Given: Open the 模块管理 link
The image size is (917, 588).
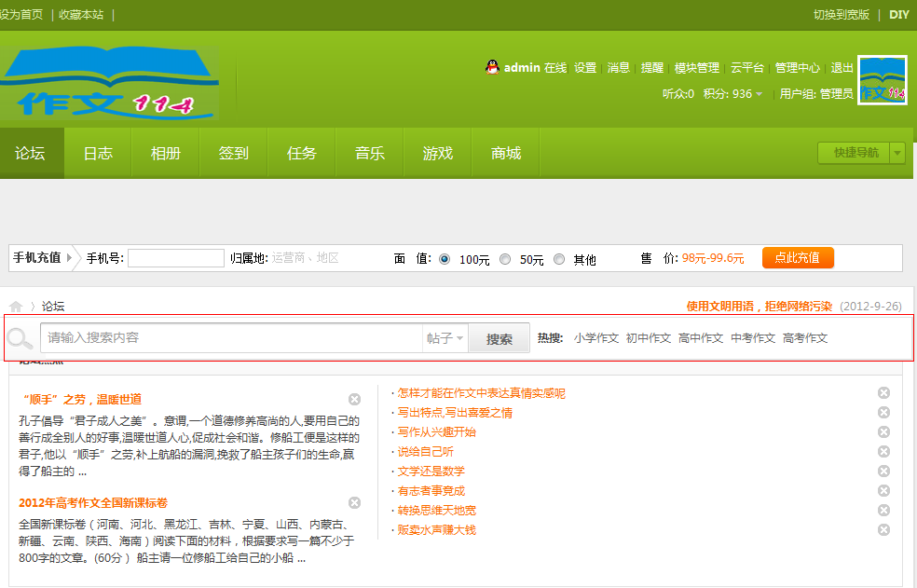Looking at the screenshot, I should coord(696,68).
